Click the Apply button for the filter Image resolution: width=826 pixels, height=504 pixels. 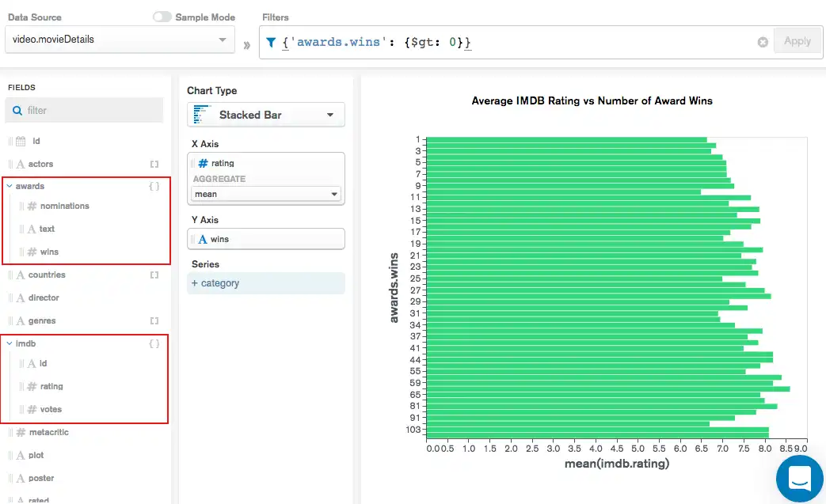pos(797,40)
